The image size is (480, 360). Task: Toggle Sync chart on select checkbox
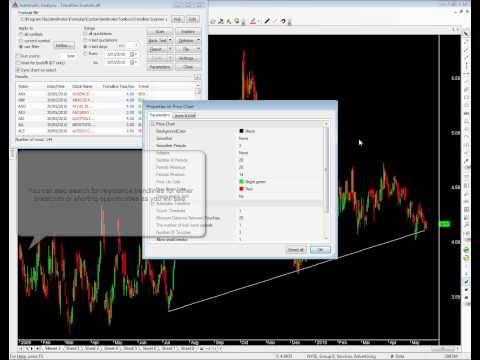click(19, 70)
